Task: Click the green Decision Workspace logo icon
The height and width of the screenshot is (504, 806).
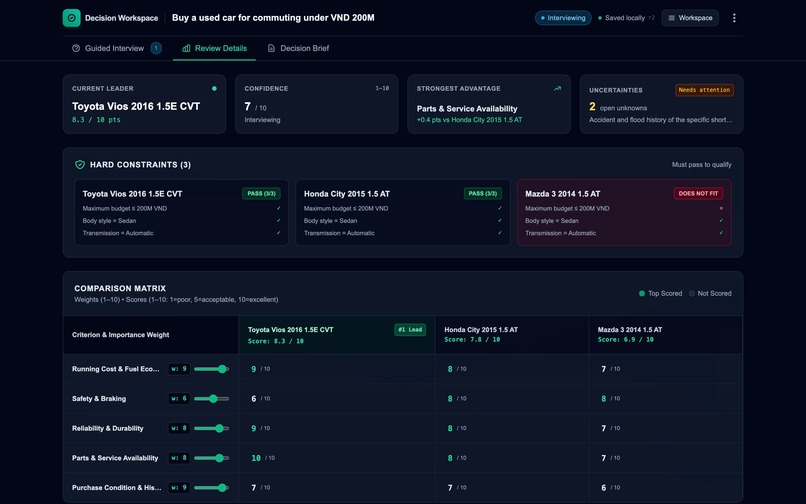Action: (x=71, y=18)
